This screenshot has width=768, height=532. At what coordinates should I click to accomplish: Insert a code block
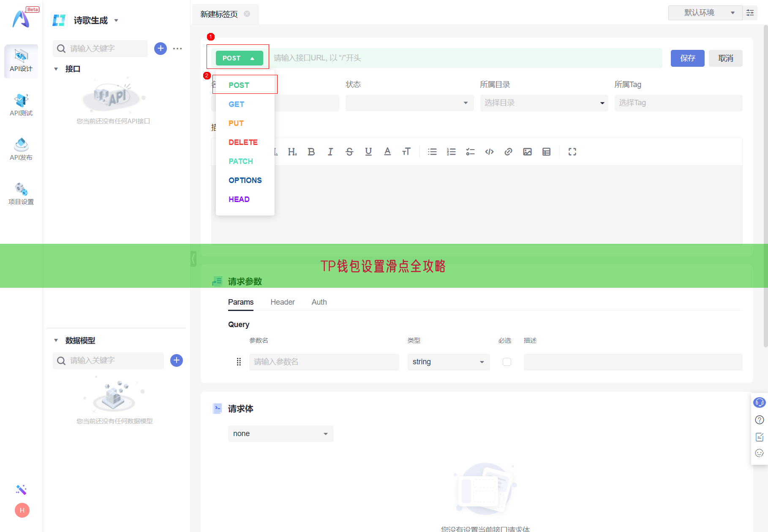pyautogui.click(x=489, y=152)
